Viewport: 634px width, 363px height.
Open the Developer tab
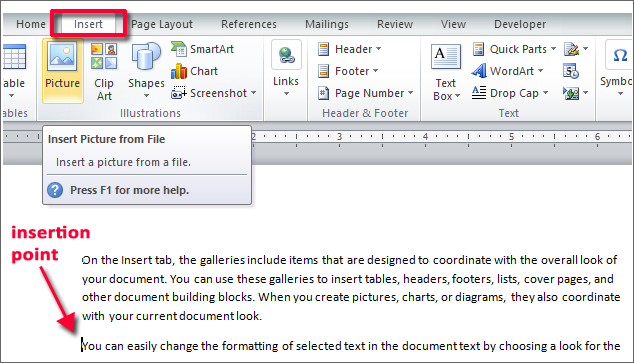pyautogui.click(x=520, y=24)
